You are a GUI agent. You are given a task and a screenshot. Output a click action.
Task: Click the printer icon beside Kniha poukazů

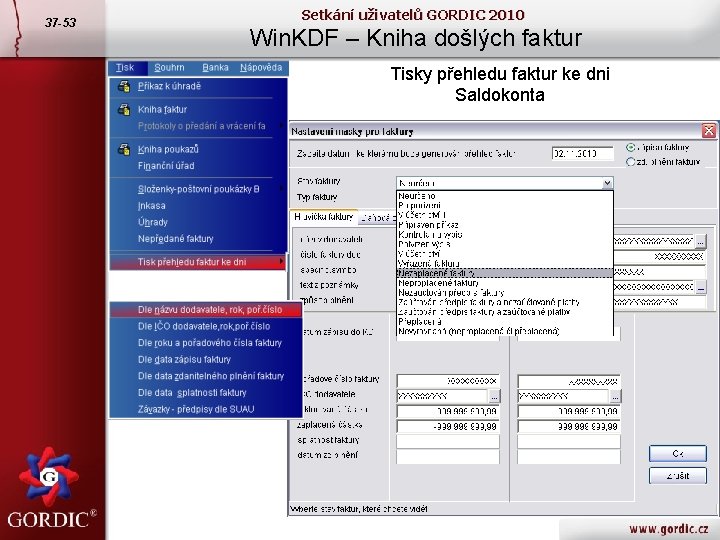(124, 149)
